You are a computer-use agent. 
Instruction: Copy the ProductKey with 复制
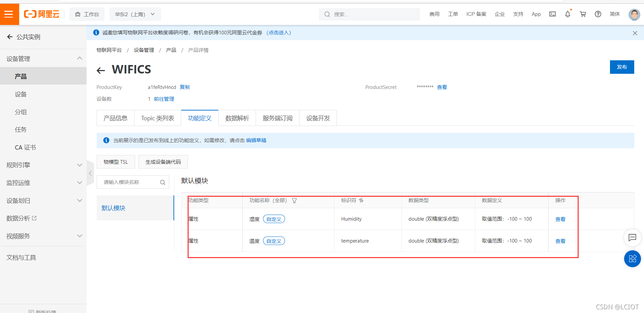(x=185, y=87)
